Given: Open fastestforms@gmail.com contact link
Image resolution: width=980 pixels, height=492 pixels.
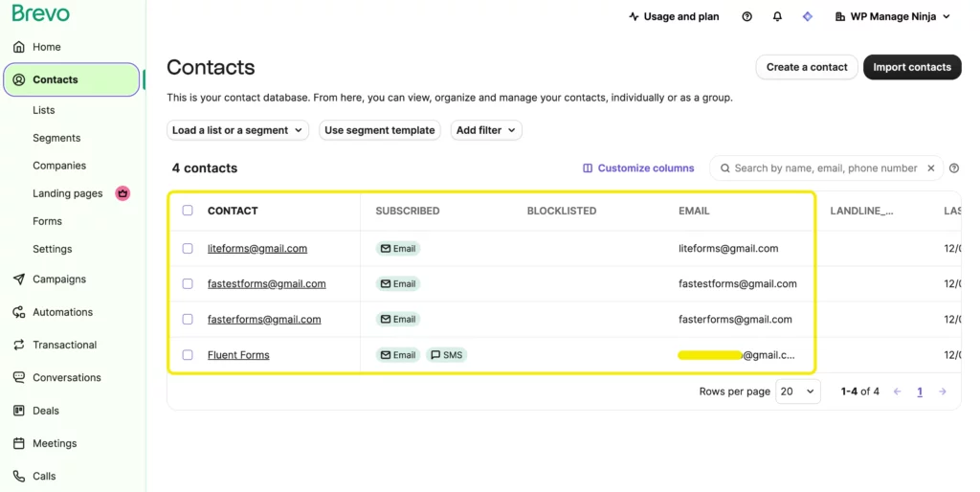Looking at the screenshot, I should (267, 283).
